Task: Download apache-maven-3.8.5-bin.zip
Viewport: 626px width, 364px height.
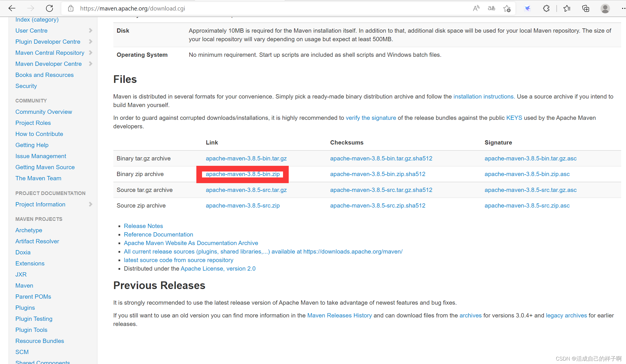Action: (242, 174)
